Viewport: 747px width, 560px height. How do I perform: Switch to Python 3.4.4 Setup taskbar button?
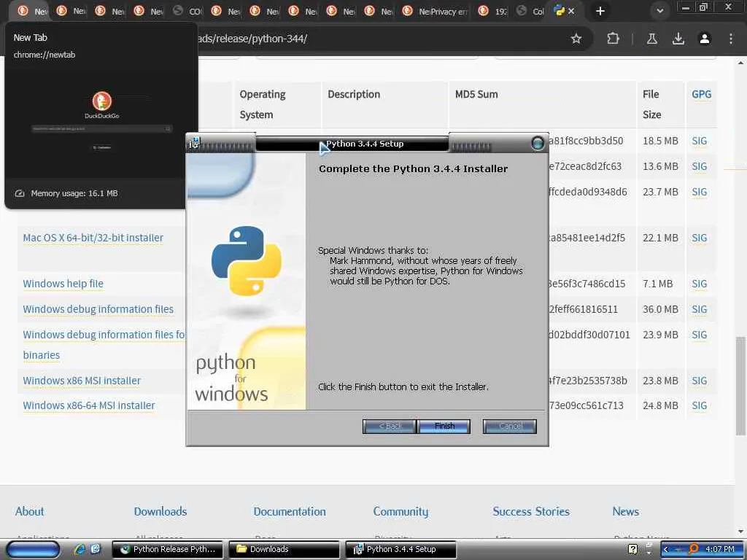tap(400, 549)
